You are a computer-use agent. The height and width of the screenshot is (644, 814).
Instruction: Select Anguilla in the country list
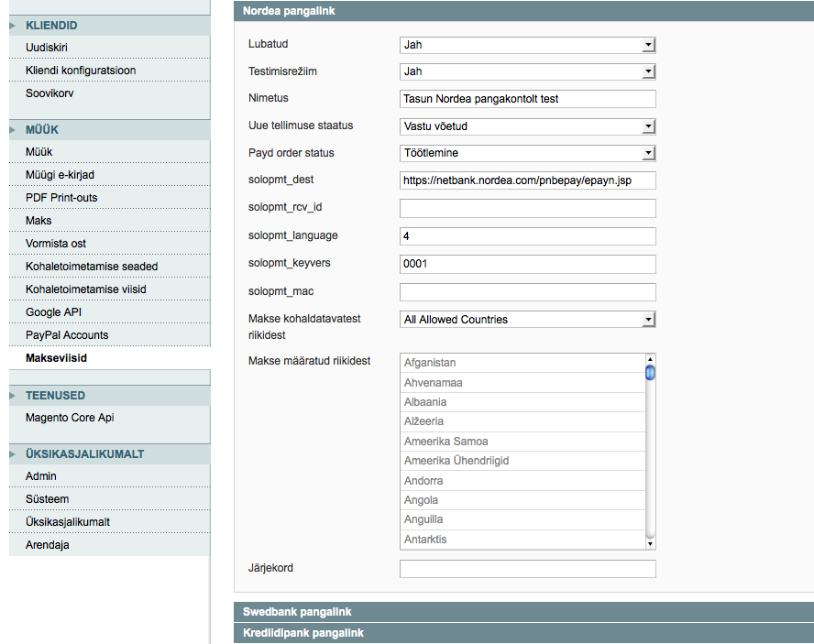point(522,519)
